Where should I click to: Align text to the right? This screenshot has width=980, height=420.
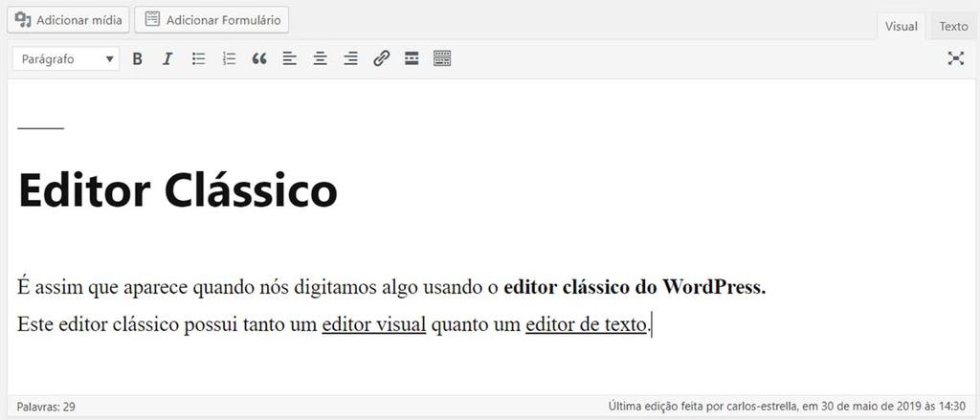(x=350, y=58)
